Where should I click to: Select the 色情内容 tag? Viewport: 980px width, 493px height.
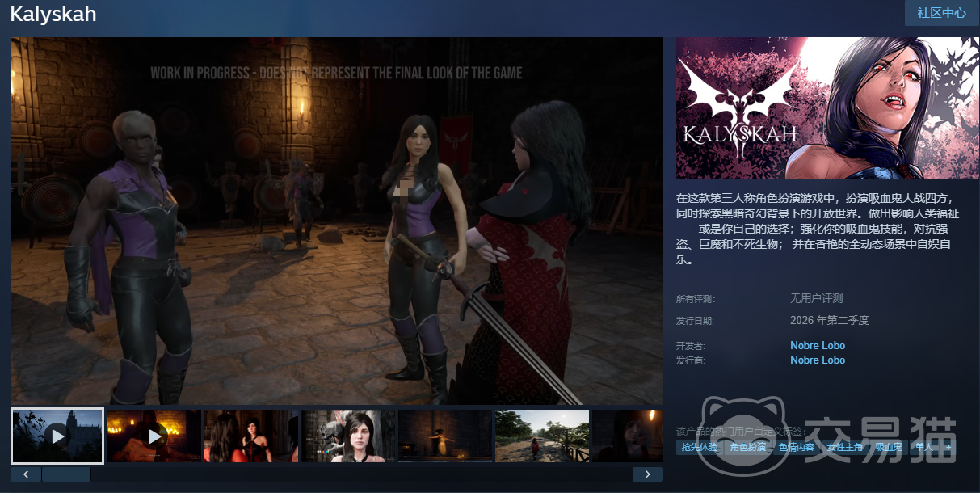[796, 446]
